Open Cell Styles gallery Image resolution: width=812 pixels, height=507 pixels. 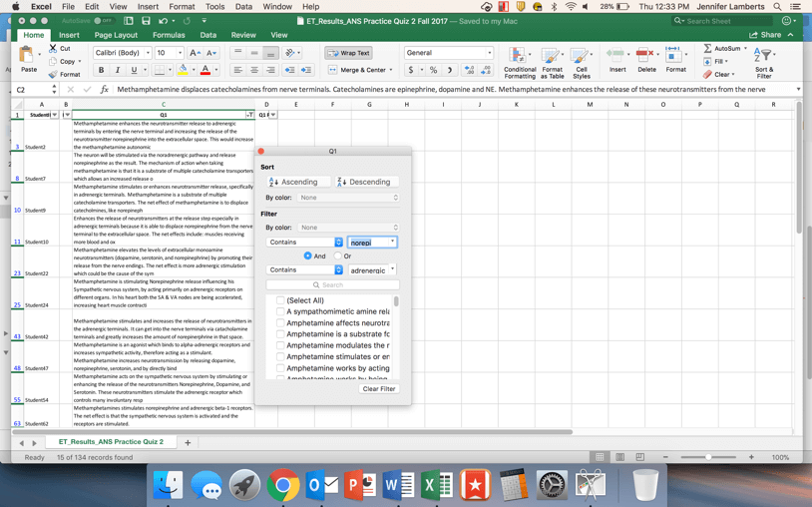[x=581, y=63]
